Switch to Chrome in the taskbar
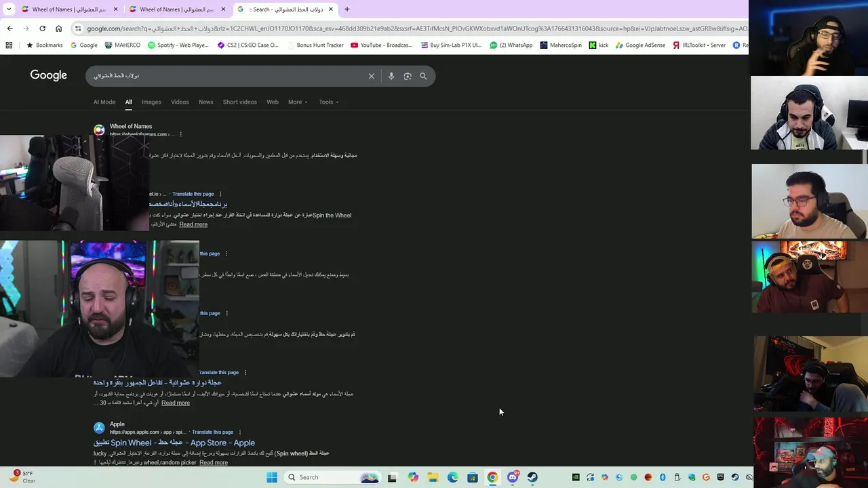 (x=492, y=477)
